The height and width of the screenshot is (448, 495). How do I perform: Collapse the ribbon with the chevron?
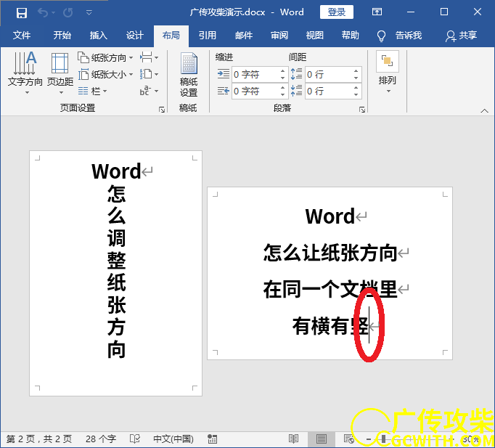pos(484,110)
